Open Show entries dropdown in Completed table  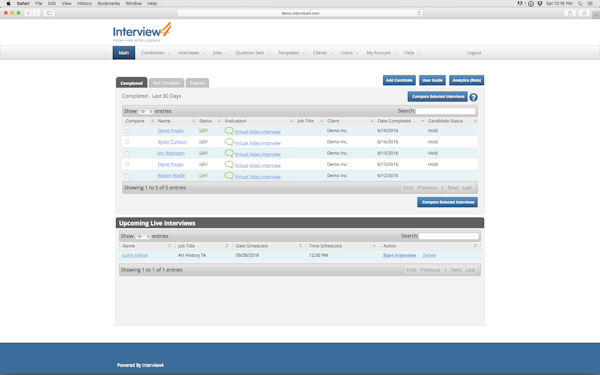click(146, 111)
